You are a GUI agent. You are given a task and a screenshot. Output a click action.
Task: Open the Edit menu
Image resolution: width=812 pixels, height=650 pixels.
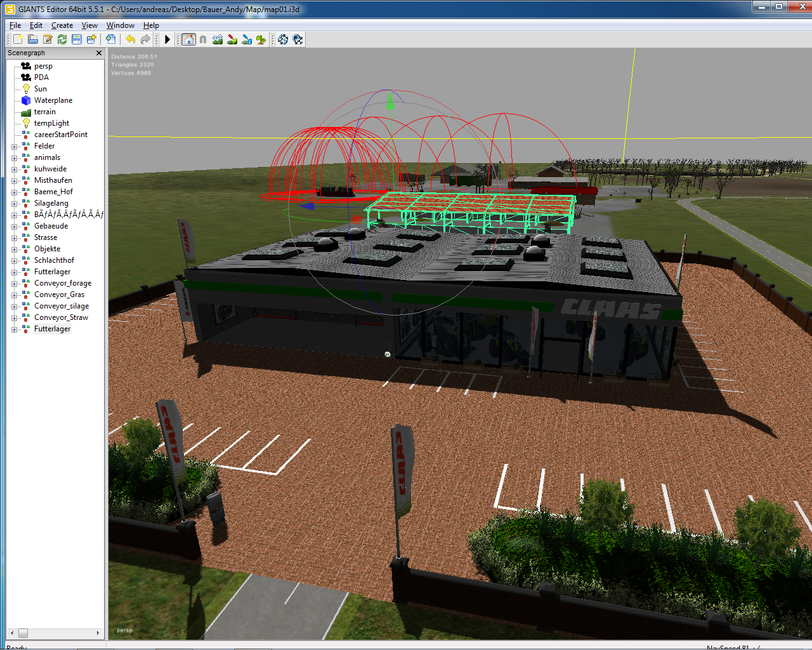pyautogui.click(x=36, y=25)
